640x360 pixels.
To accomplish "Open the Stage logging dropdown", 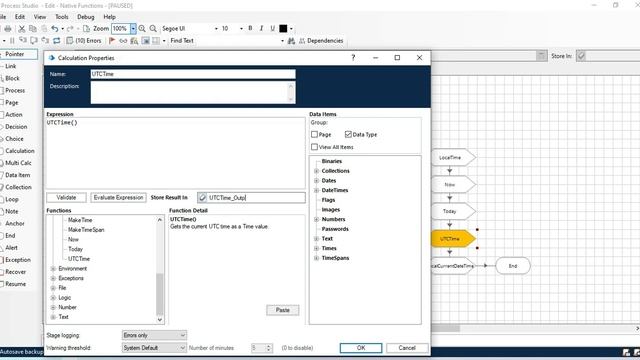I will (x=154, y=335).
